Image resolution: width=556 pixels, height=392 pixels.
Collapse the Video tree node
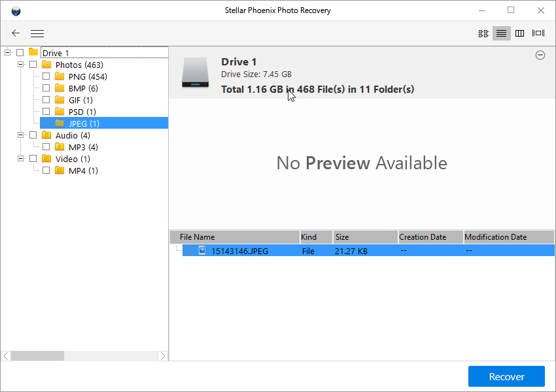20,159
